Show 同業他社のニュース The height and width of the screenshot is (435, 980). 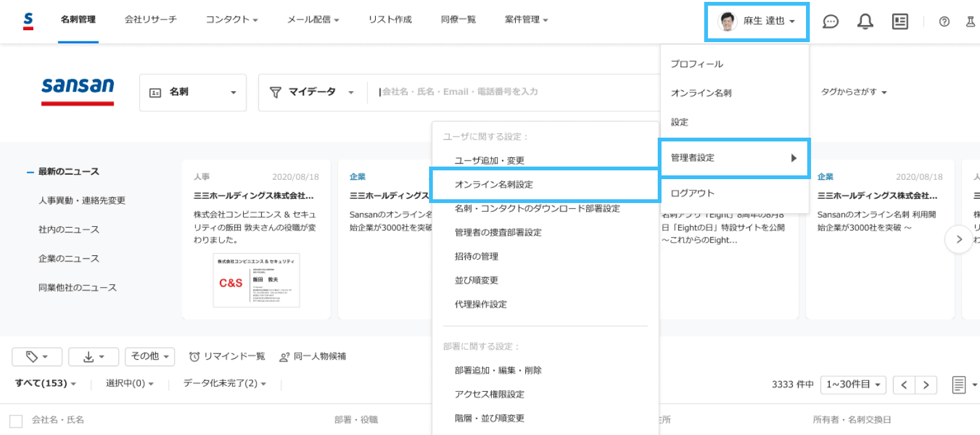pyautogui.click(x=77, y=287)
